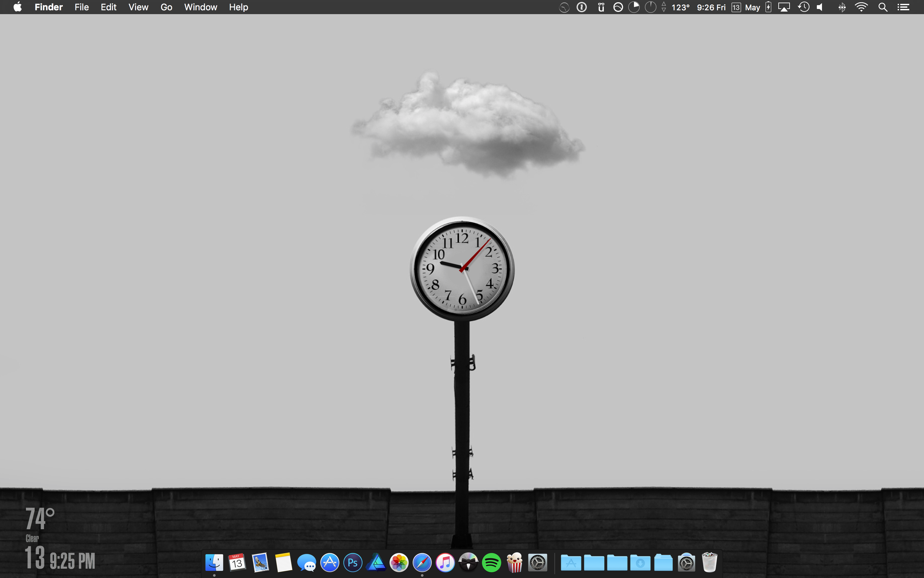The height and width of the screenshot is (578, 924).
Task: Launch the Photos app
Action: tap(399, 563)
